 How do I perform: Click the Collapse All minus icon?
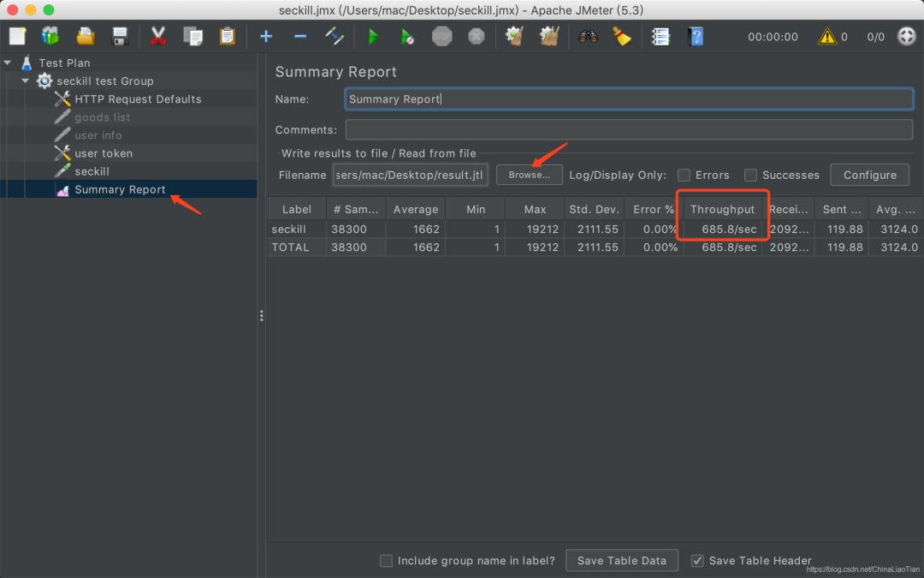coord(300,37)
